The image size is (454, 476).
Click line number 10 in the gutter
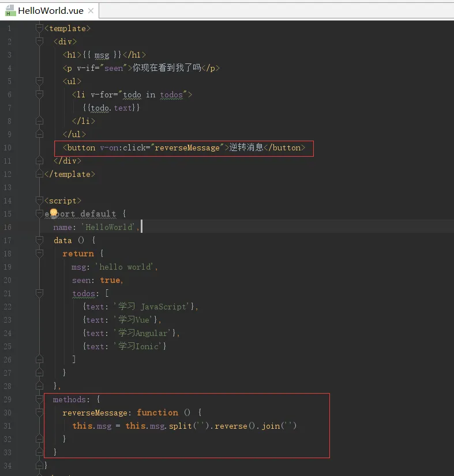pos(7,148)
